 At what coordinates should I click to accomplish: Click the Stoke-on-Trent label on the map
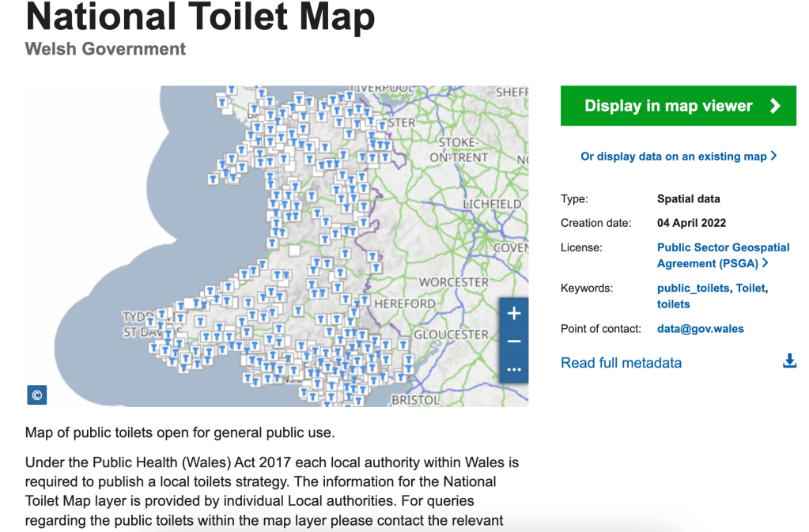459,149
